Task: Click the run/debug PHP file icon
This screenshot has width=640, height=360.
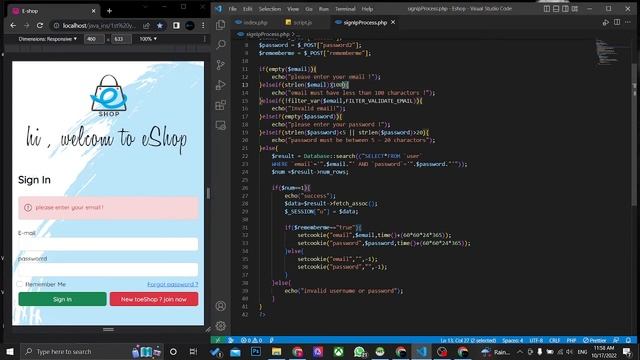Action: click(606, 22)
